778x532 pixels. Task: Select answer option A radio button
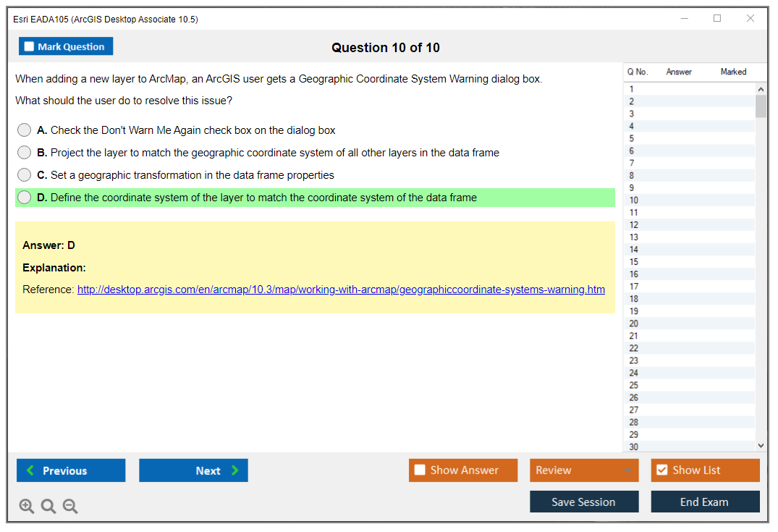(25, 130)
